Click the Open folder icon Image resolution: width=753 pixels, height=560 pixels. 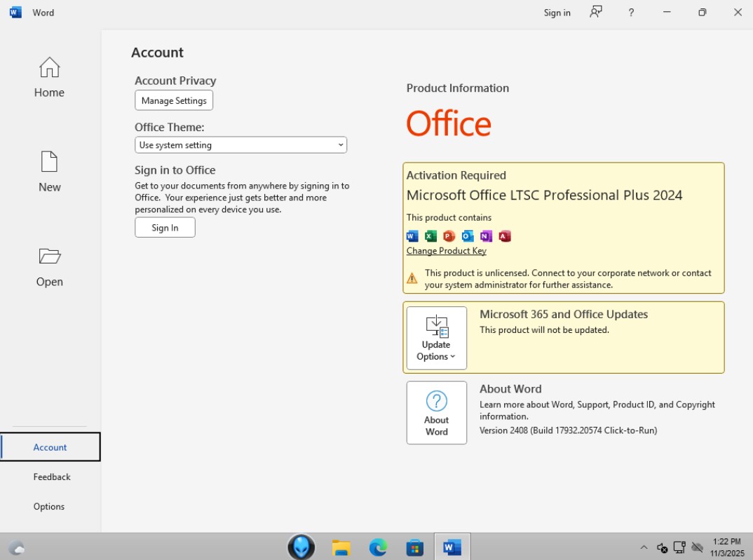(x=49, y=257)
